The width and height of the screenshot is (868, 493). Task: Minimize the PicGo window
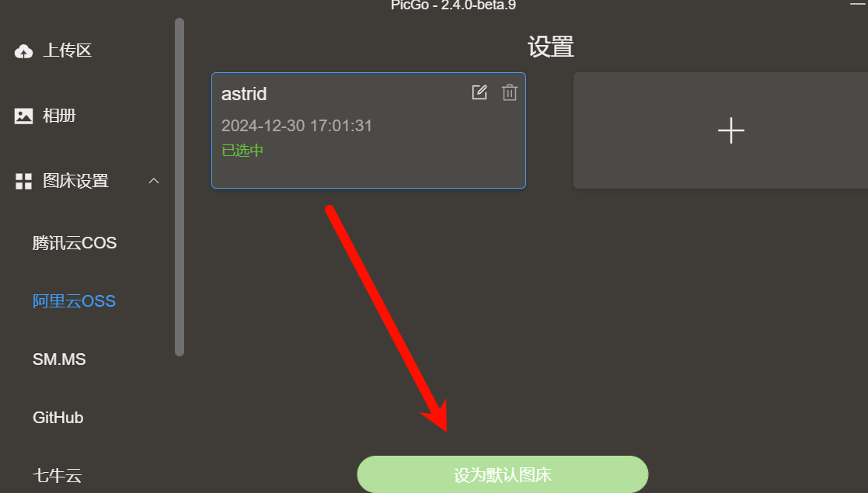point(859,5)
